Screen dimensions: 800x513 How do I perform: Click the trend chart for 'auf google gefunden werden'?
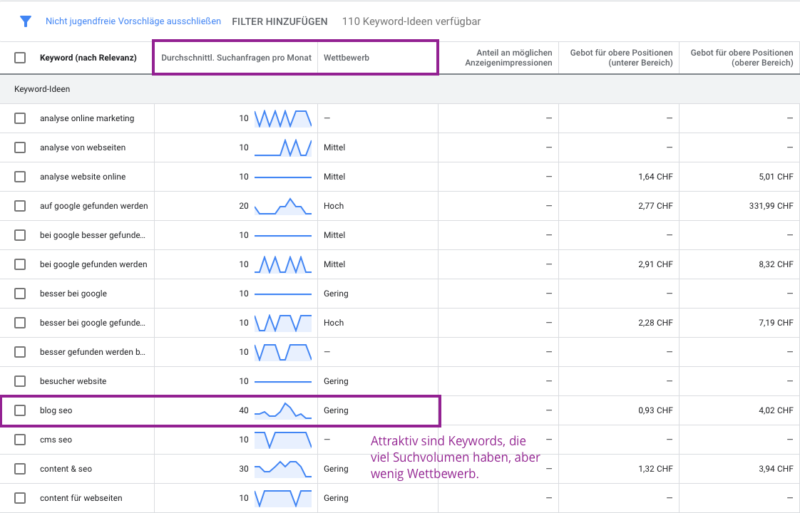[283, 206]
